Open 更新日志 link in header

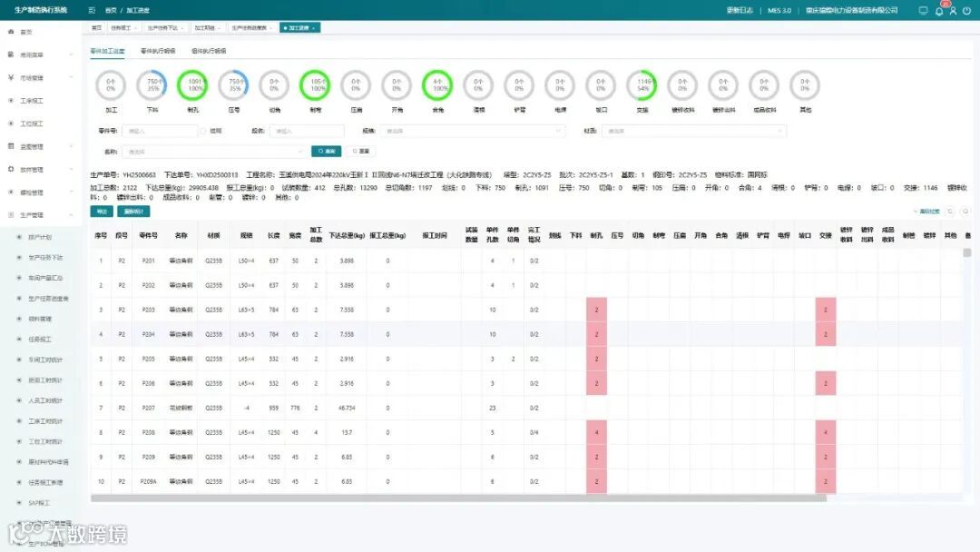pyautogui.click(x=740, y=11)
